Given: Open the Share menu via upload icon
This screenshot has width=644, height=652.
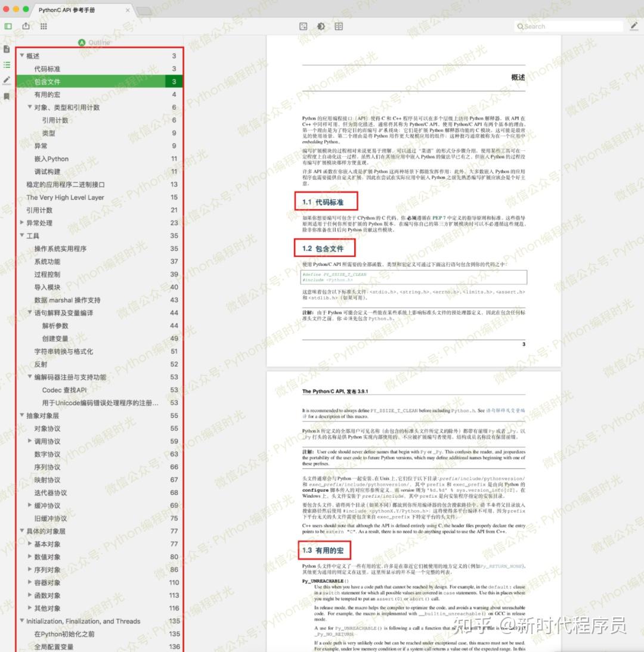Looking at the screenshot, I should [26, 26].
